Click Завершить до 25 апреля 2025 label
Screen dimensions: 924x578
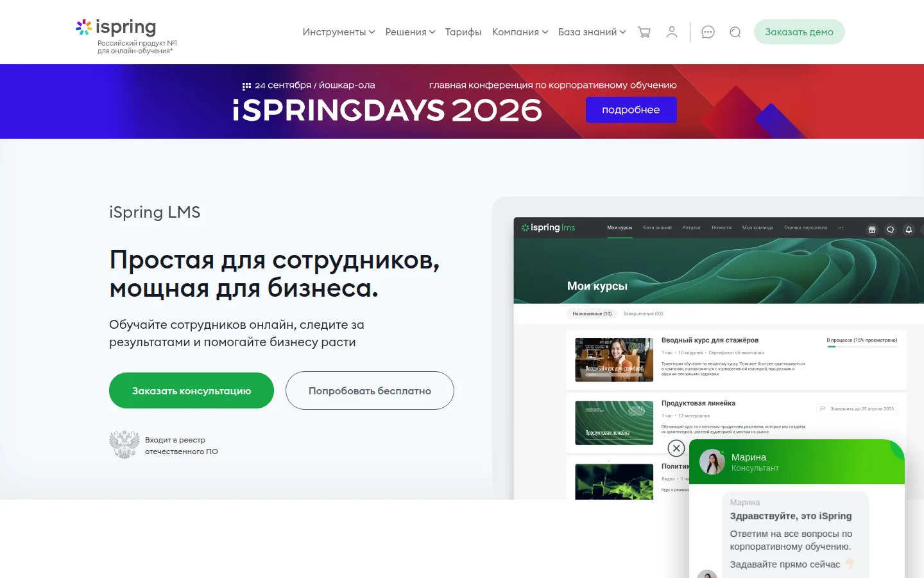coord(857,408)
